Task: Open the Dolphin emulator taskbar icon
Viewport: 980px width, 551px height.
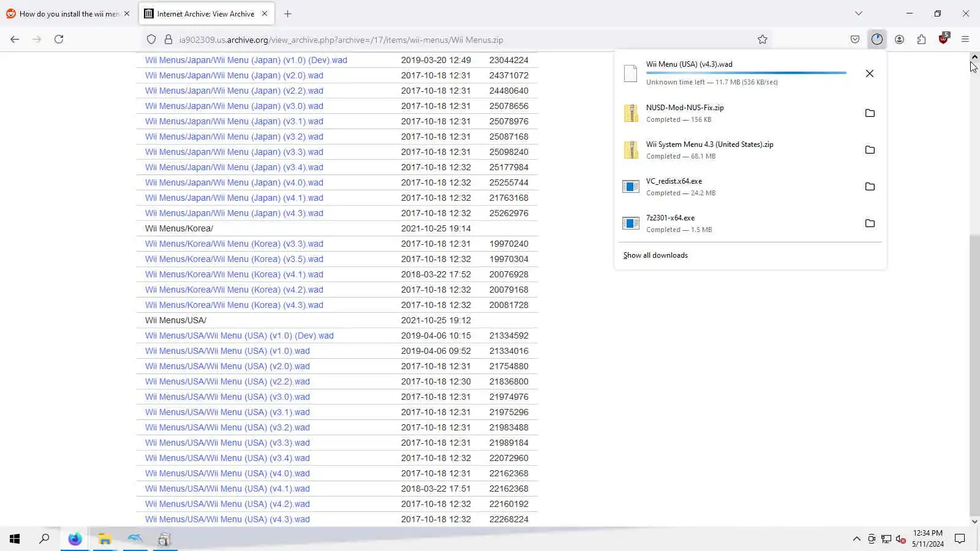Action: [x=135, y=539]
